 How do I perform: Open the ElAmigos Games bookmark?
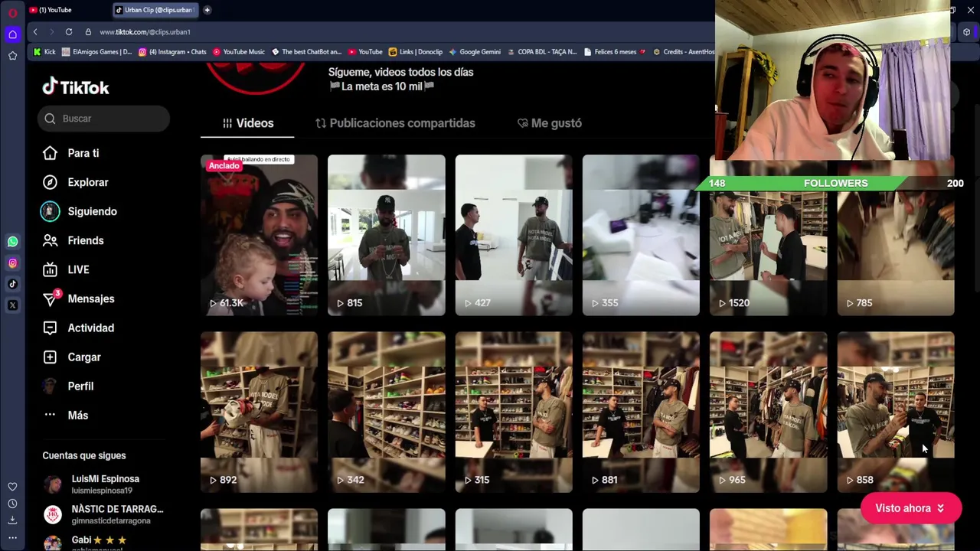pyautogui.click(x=96, y=52)
